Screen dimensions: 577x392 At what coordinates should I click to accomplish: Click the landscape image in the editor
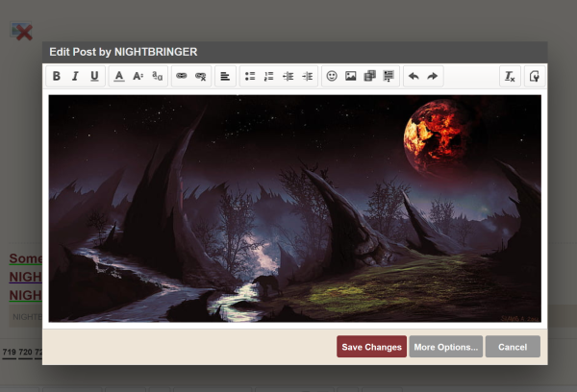tap(294, 208)
